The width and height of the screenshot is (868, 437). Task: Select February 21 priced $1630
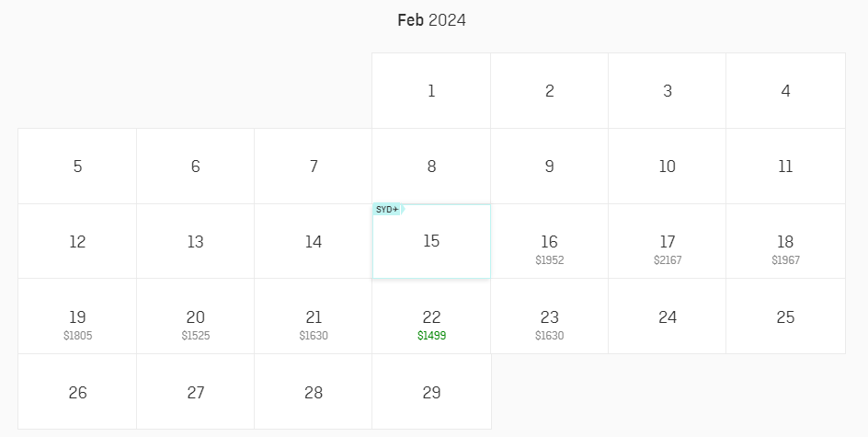click(314, 316)
